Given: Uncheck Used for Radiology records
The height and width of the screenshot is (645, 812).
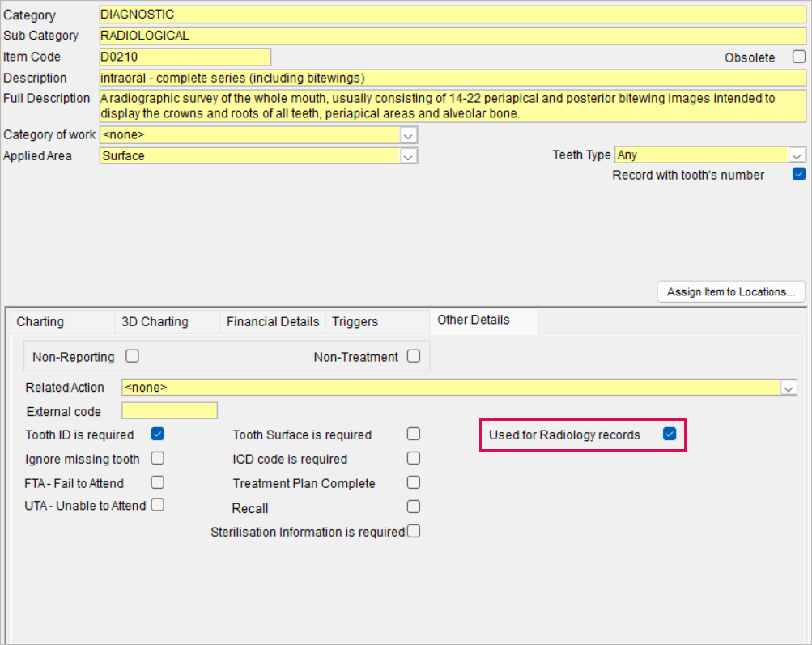Looking at the screenshot, I should (x=669, y=434).
